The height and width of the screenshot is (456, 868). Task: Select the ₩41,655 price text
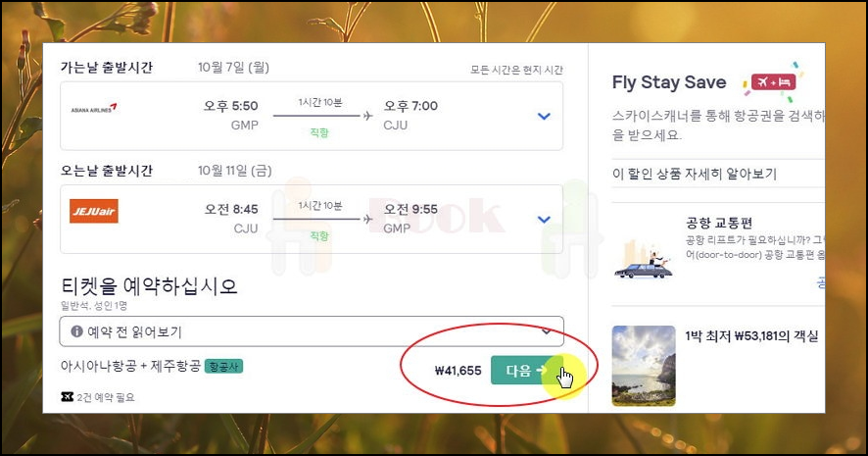[458, 371]
